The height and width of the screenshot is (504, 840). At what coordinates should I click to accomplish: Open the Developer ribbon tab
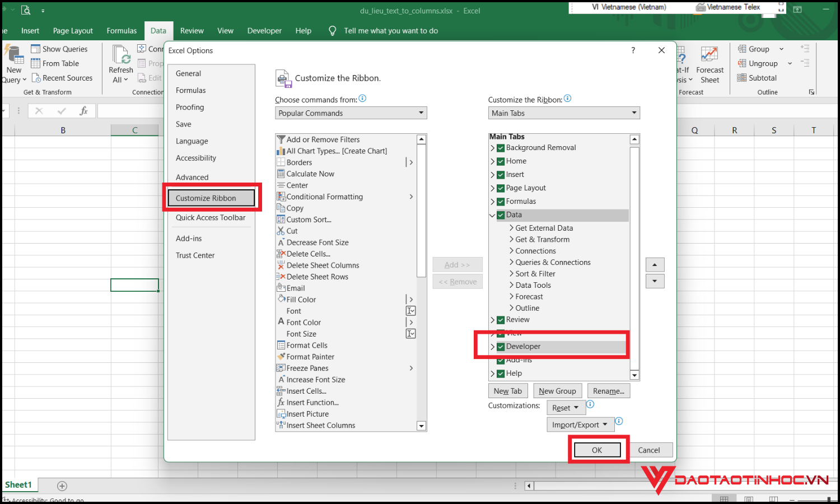pyautogui.click(x=264, y=31)
